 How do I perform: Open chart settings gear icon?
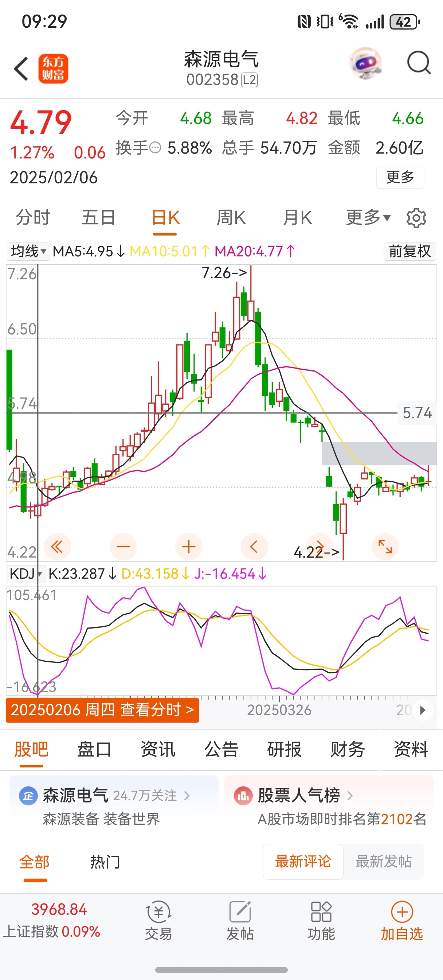(x=416, y=218)
